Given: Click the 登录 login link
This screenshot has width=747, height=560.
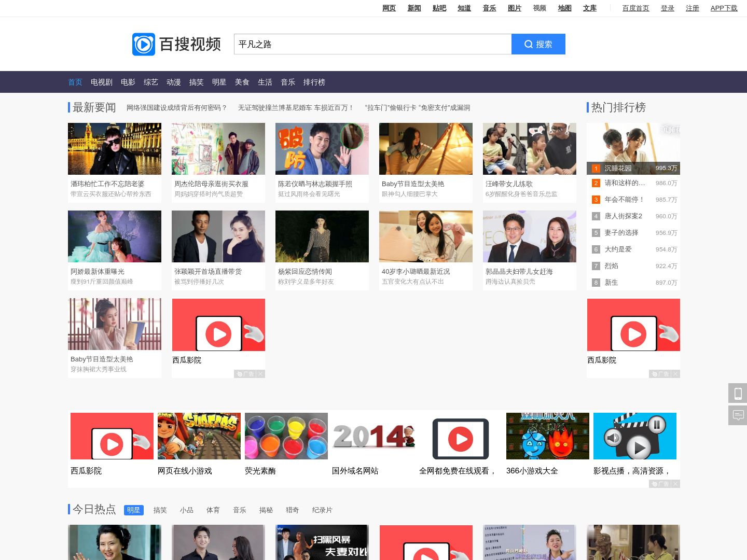Looking at the screenshot, I should click(x=668, y=8).
